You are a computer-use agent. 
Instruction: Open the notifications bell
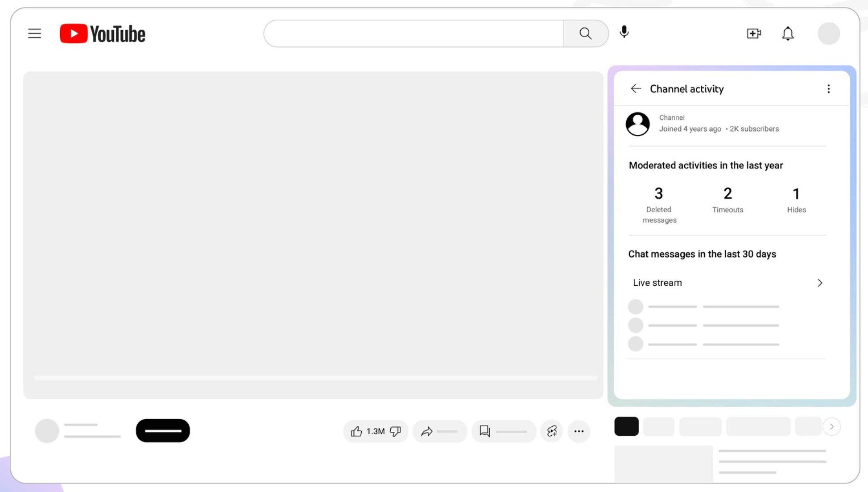click(788, 33)
